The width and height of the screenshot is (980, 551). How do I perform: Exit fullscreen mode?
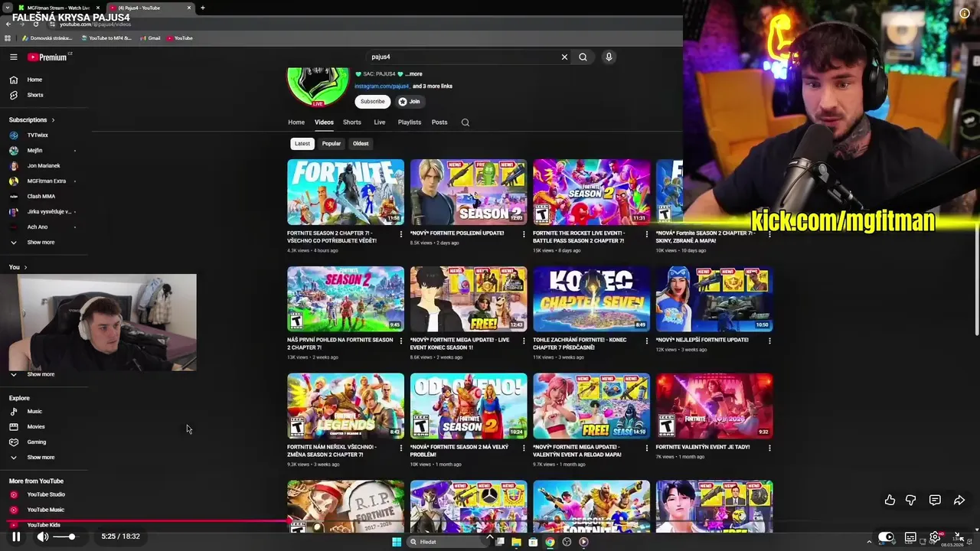pyautogui.click(x=959, y=537)
